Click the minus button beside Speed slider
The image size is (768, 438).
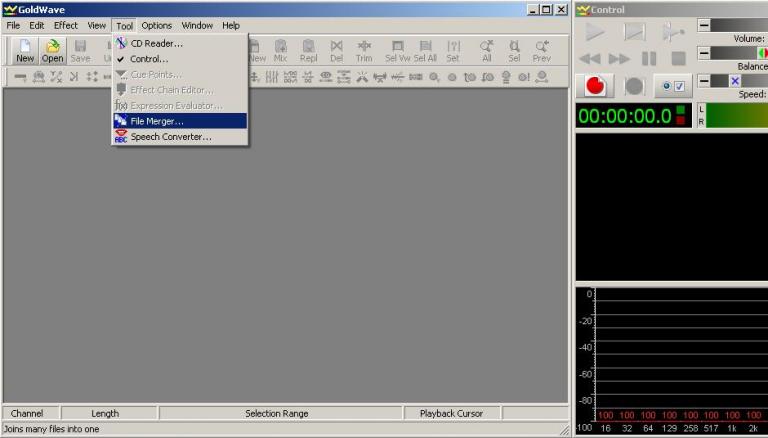pos(703,81)
